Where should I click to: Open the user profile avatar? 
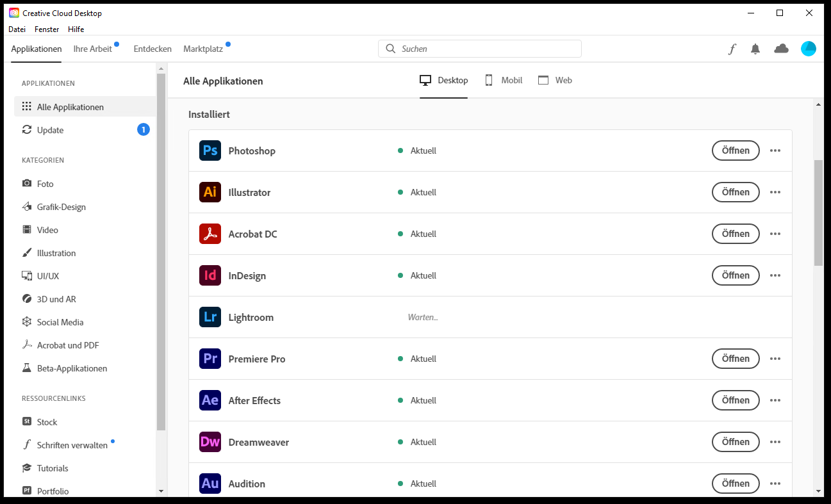[808, 49]
